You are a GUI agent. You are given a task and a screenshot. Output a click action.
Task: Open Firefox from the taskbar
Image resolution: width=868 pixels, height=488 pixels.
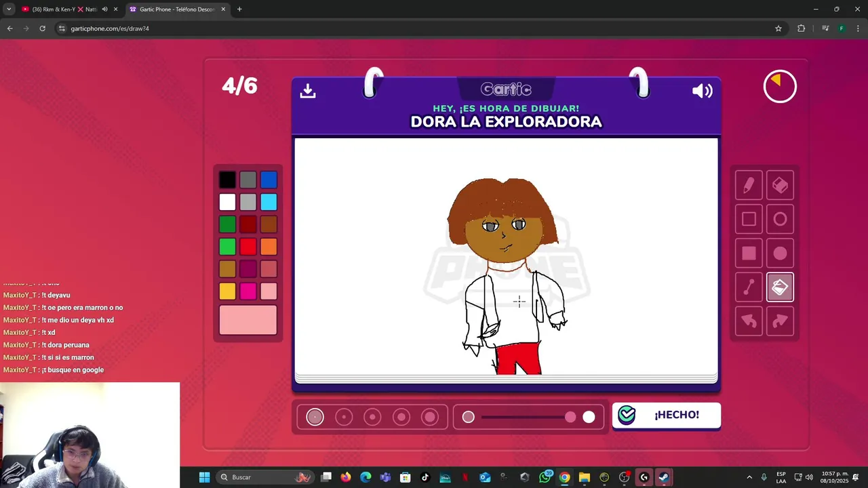pos(346,477)
